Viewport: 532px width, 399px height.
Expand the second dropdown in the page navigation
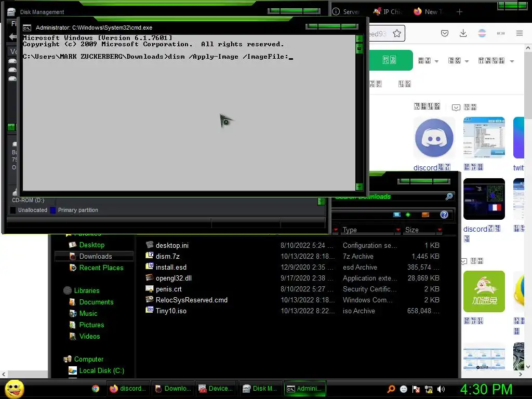[458, 61]
